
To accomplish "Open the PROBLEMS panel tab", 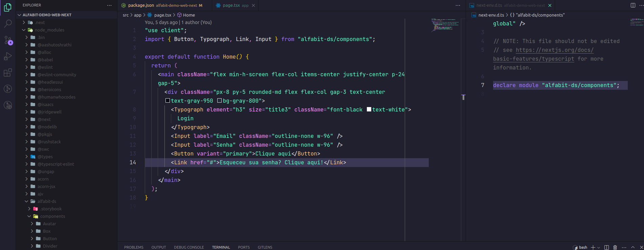I will (x=134, y=247).
